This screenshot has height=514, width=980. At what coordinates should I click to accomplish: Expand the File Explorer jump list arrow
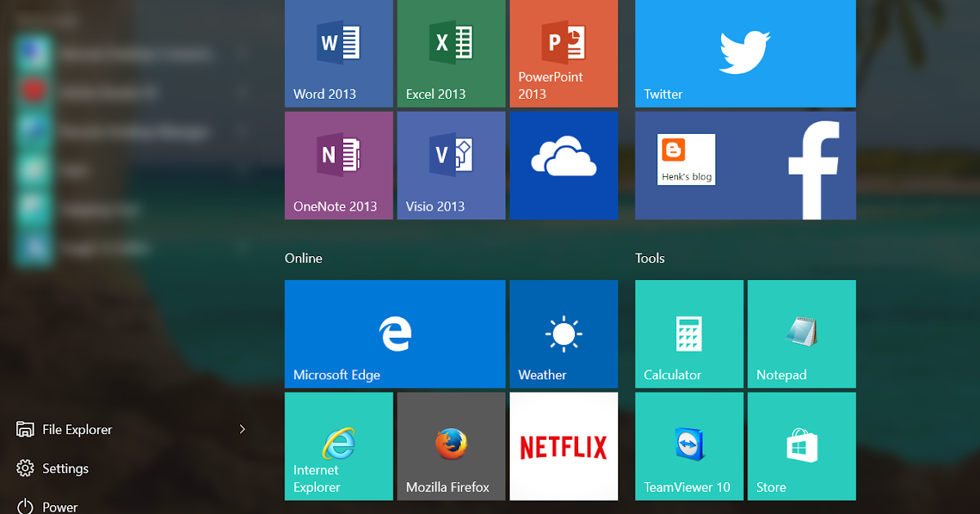(x=242, y=428)
